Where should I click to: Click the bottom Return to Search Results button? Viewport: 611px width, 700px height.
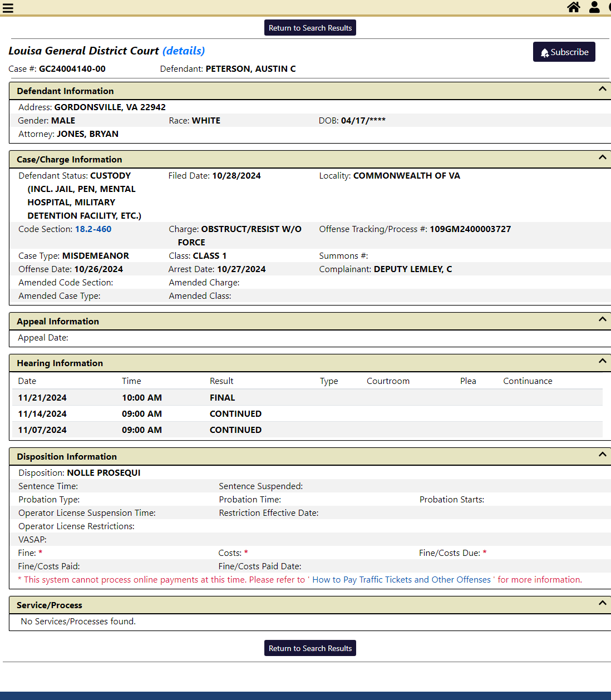click(310, 648)
